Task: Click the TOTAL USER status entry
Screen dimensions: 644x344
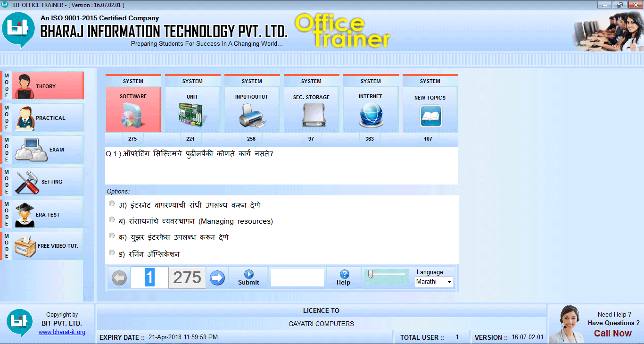Action: [x=429, y=337]
